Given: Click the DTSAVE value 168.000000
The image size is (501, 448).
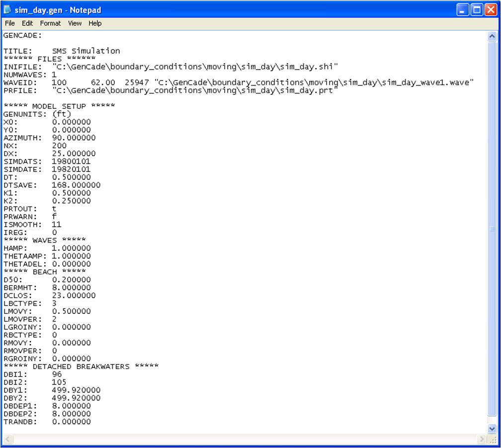Looking at the screenshot, I should click(76, 185).
